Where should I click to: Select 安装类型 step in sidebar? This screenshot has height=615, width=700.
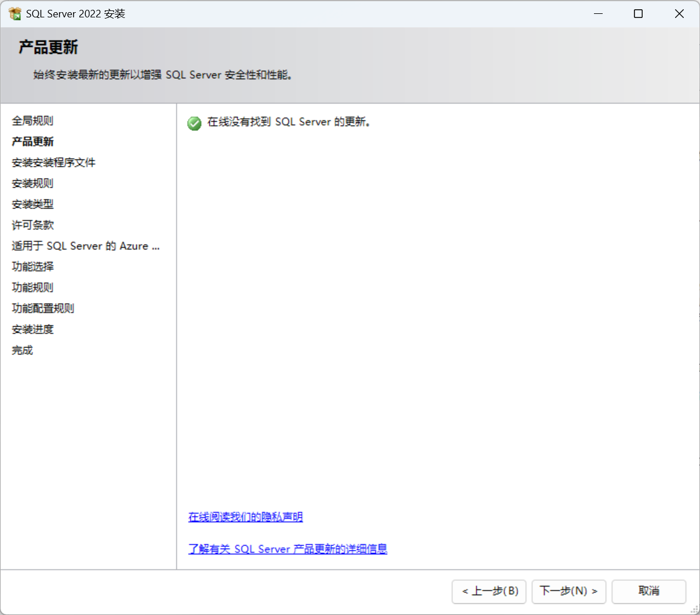[32, 204]
